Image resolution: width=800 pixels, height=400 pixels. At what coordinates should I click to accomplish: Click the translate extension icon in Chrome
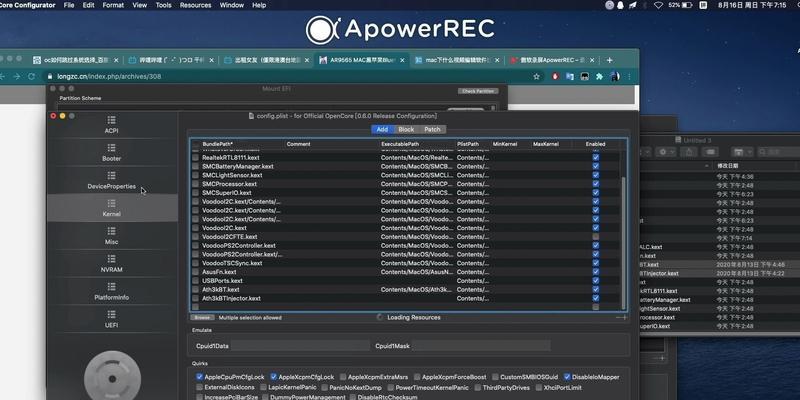[570, 77]
